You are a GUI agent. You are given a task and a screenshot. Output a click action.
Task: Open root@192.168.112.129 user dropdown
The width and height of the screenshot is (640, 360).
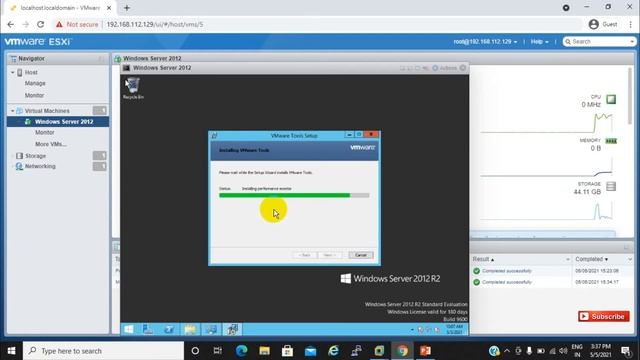(485, 42)
